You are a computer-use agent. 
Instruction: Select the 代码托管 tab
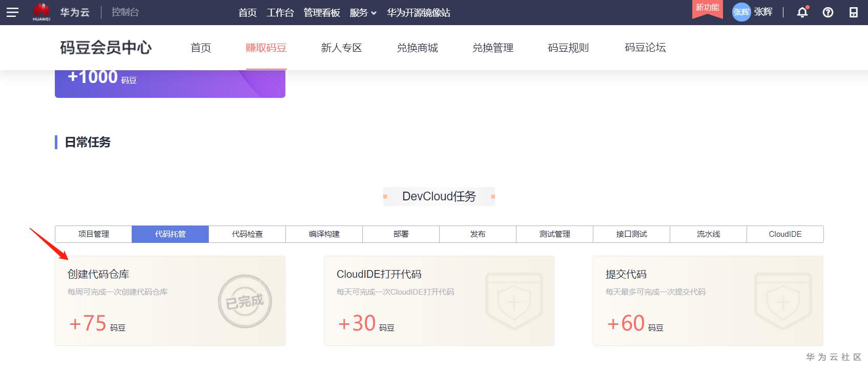tap(170, 234)
